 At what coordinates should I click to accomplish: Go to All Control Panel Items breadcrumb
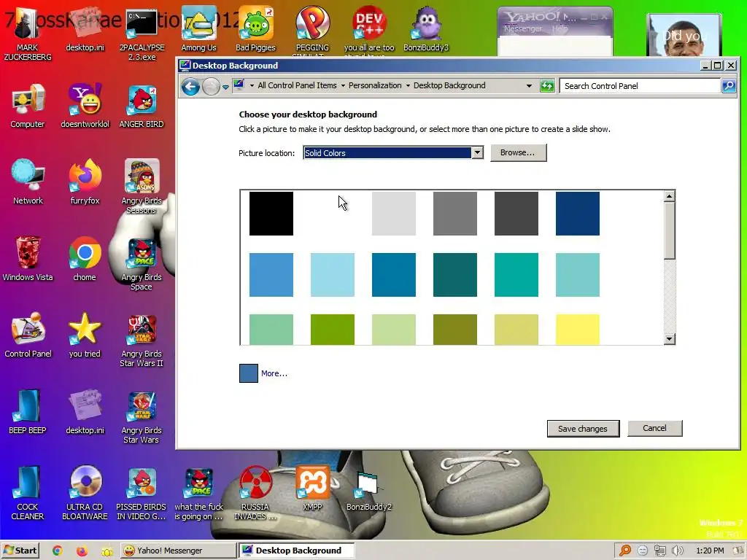298,86
